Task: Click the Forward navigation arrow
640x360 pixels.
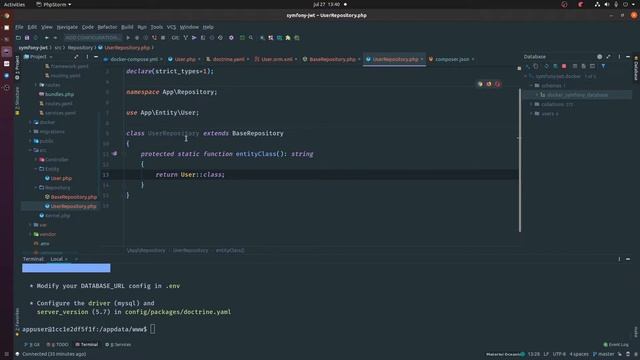Action: click(x=55, y=38)
